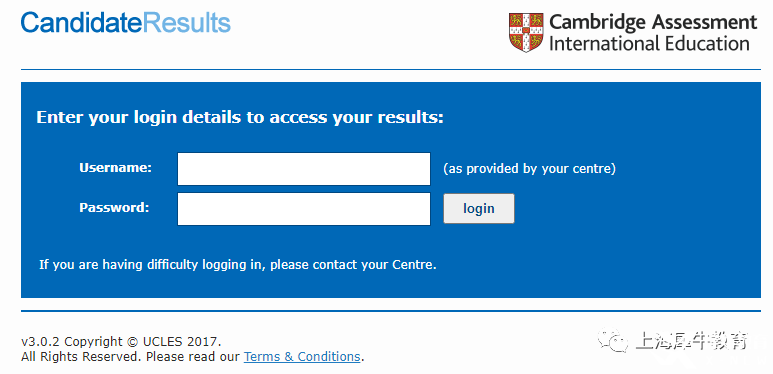This screenshot has height=374, width=773.
Task: Click the light blue Results word in logo
Action: 187,23
